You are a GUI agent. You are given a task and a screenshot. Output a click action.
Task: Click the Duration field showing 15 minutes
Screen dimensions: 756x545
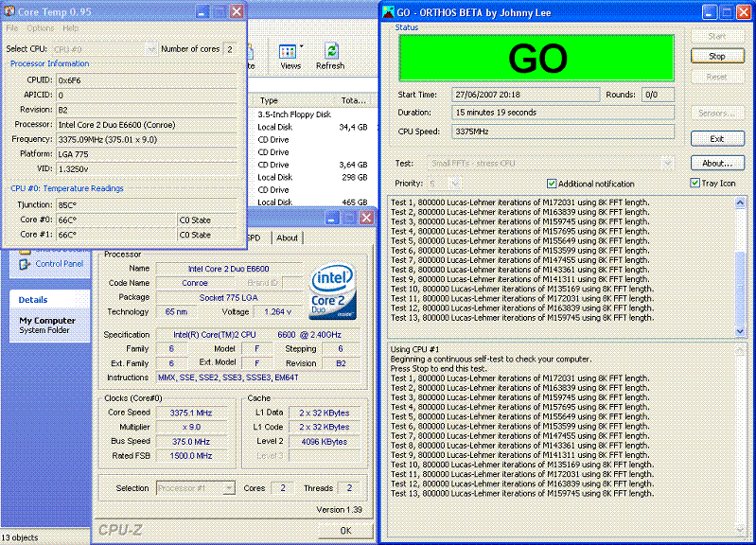[563, 113]
